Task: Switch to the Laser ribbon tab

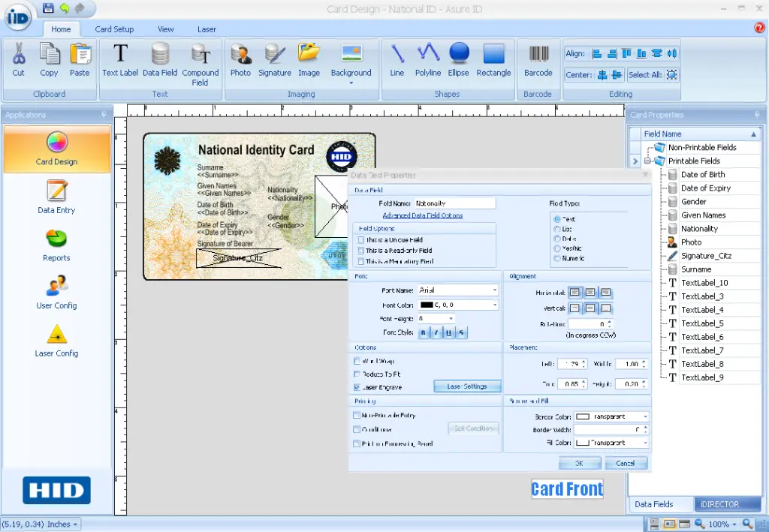Action: coord(207,29)
